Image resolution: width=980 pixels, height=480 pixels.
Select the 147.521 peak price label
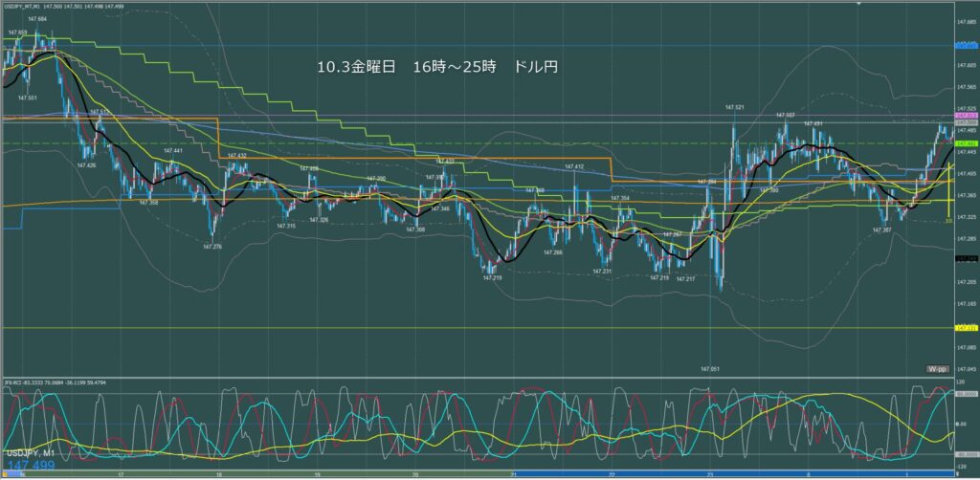734,107
